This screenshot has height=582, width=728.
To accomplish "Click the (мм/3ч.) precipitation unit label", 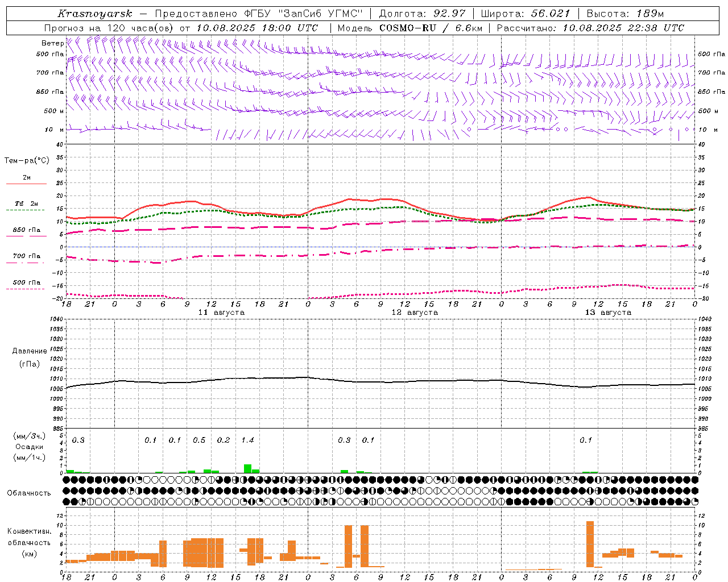I will coord(29,436).
